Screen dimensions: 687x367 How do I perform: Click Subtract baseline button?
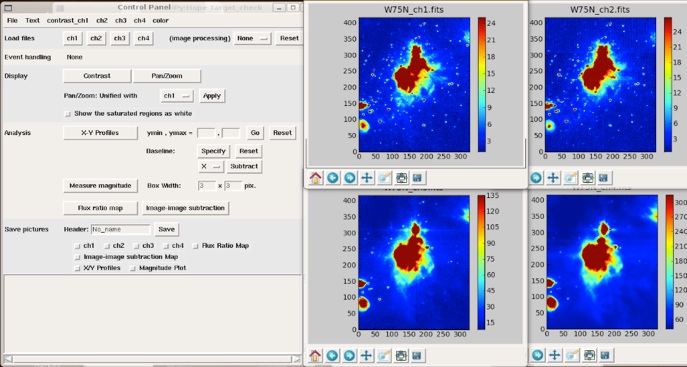pyautogui.click(x=244, y=166)
